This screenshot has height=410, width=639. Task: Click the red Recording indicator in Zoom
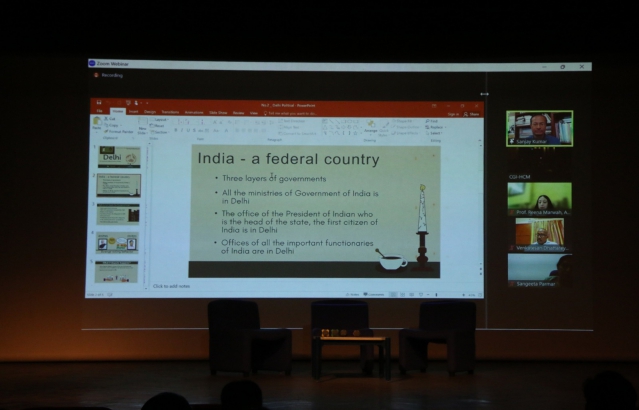(x=97, y=75)
